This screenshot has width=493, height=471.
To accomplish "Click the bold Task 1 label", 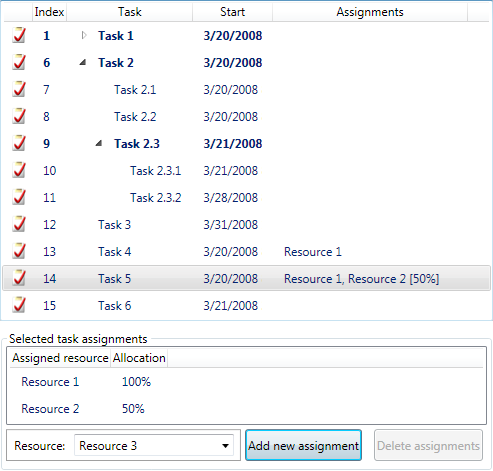I will point(116,36).
